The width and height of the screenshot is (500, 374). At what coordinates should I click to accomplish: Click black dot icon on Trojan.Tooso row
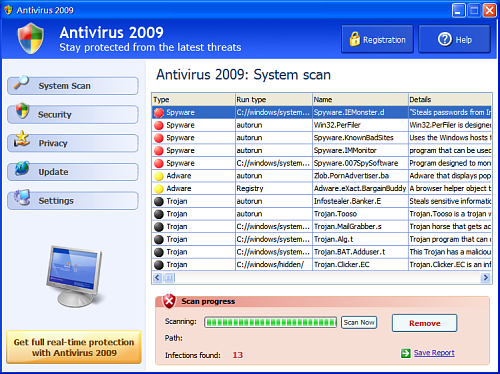[159, 214]
